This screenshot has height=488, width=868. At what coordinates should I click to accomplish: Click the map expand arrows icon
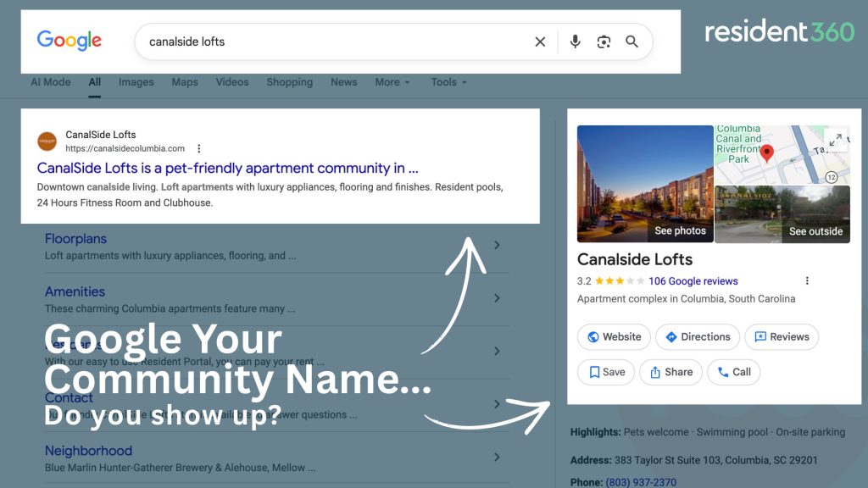tap(834, 141)
